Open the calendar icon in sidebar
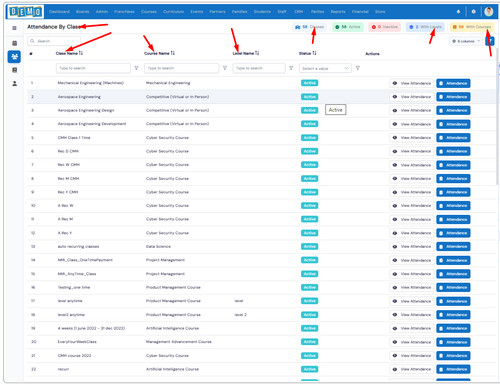500x385 pixels. pos(14,43)
